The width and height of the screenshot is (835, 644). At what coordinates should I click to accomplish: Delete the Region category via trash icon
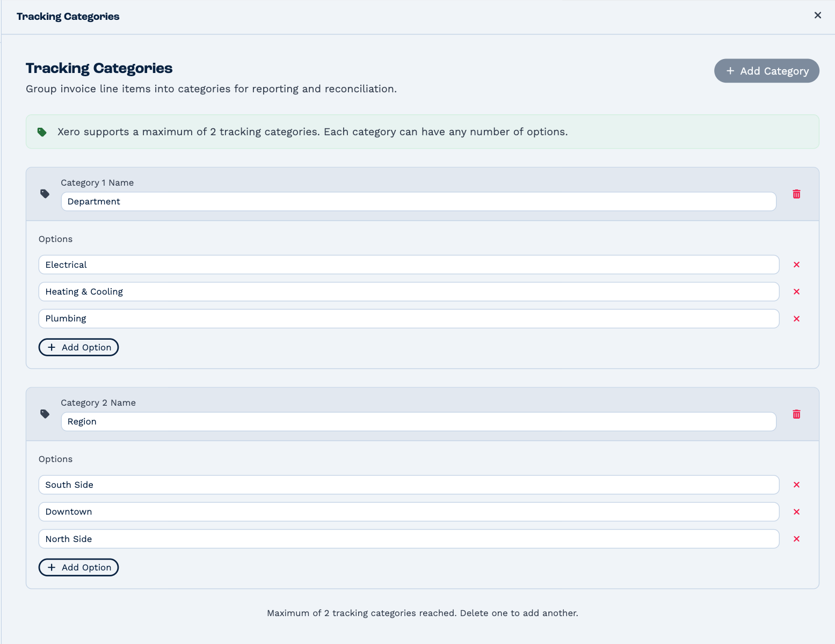[796, 414]
